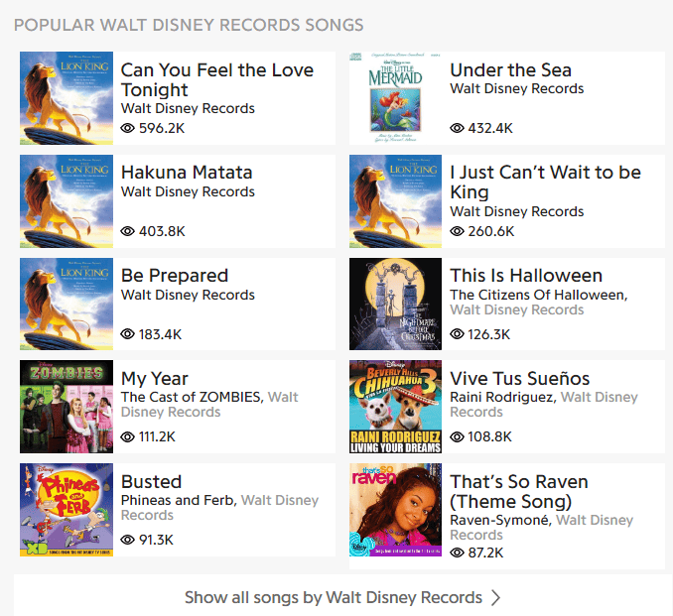Image resolution: width=673 pixels, height=616 pixels.
Task: Click the eye icon beside 596.2K views
Action: pos(127,128)
